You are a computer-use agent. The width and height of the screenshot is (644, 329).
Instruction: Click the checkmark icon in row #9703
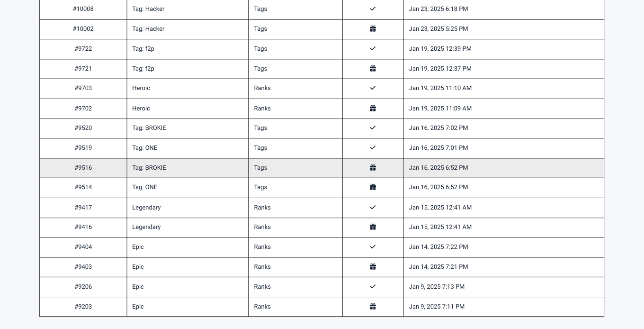pos(373,88)
